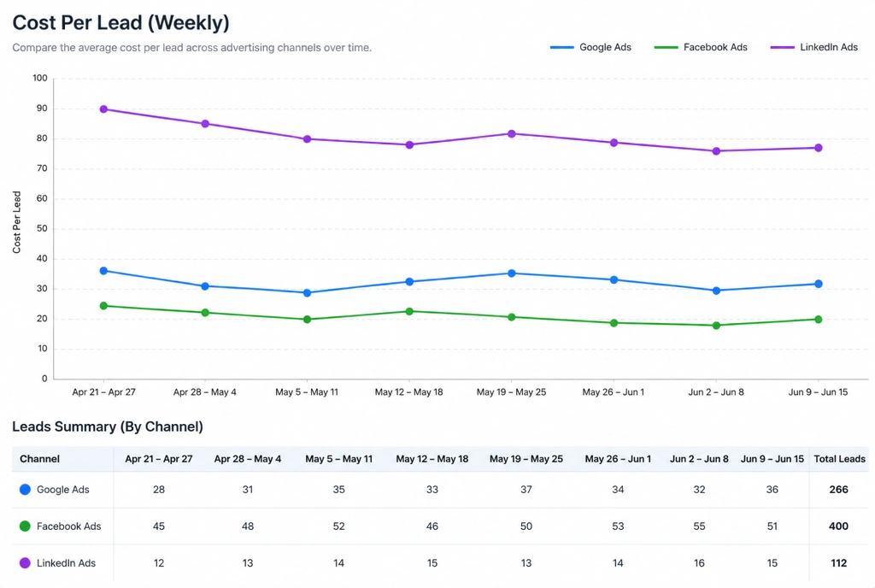Select the LinkedIn Ads data point for May 5 – May 11
The image size is (875, 588).
point(307,139)
